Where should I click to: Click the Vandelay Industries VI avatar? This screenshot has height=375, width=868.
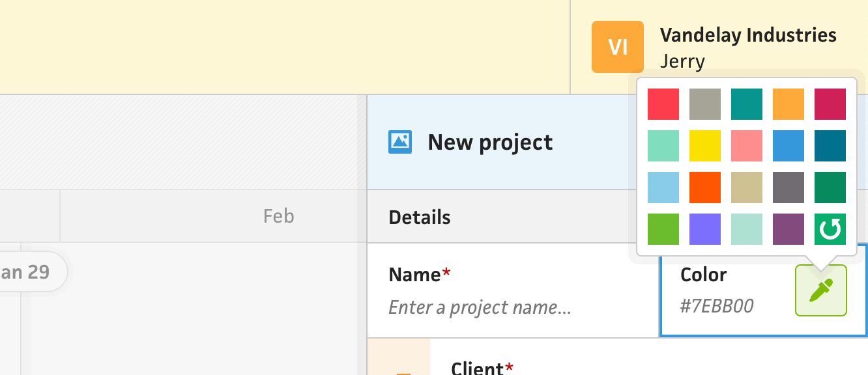(617, 47)
